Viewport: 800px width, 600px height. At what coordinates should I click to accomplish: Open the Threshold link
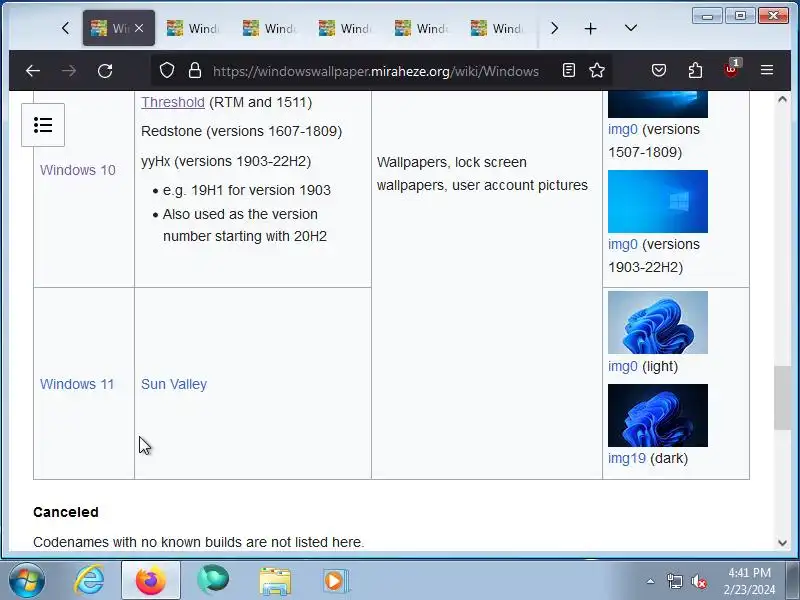[x=173, y=102]
